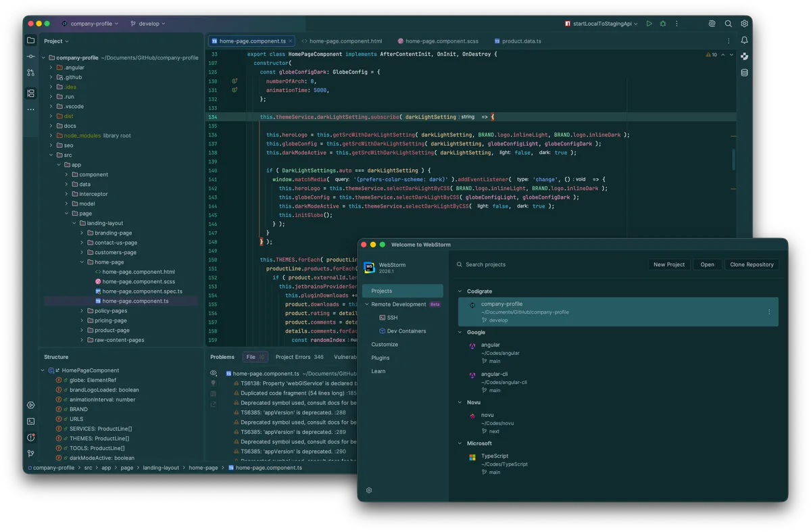The width and height of the screenshot is (811, 532).
Task: Open Learn in Welcome sidebar
Action: 378,371
